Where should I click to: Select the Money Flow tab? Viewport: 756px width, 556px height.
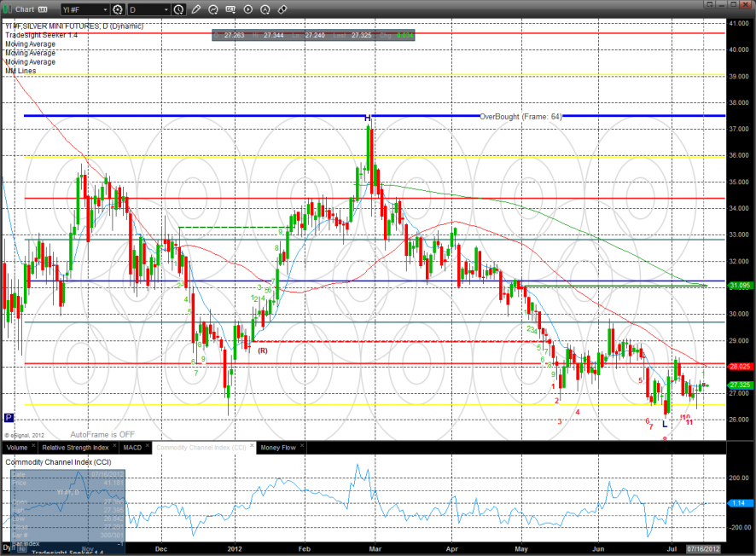coord(279,447)
